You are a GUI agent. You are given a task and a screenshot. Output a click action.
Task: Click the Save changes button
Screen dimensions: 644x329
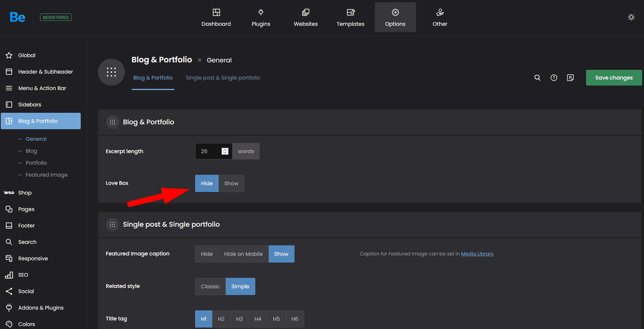(x=614, y=78)
